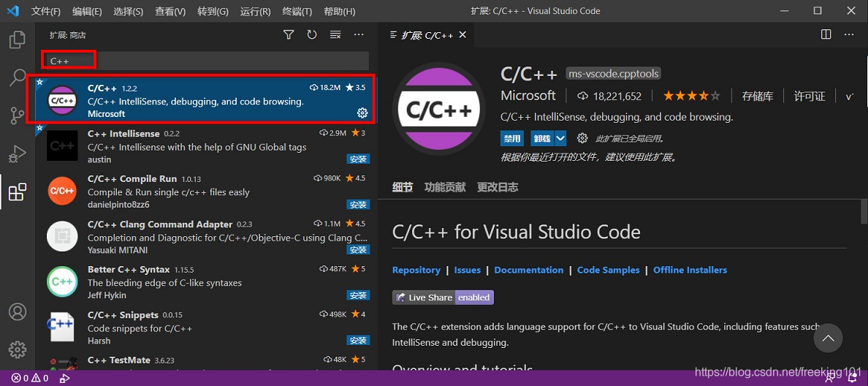Clear extensions search results icon
868x386 pixels.
click(x=335, y=35)
